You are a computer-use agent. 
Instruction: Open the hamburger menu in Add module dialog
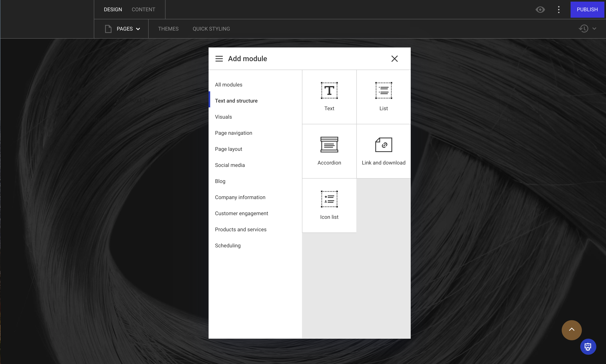[219, 58]
